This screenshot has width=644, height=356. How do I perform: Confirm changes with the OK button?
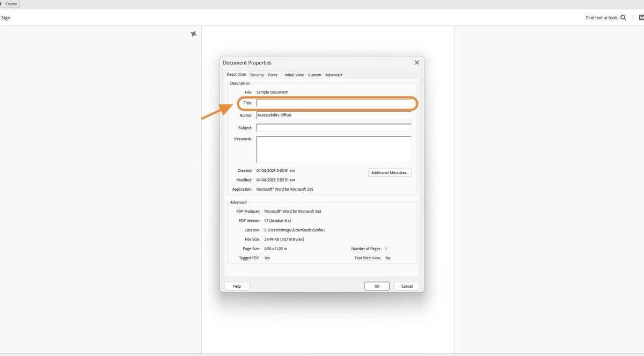[377, 286]
